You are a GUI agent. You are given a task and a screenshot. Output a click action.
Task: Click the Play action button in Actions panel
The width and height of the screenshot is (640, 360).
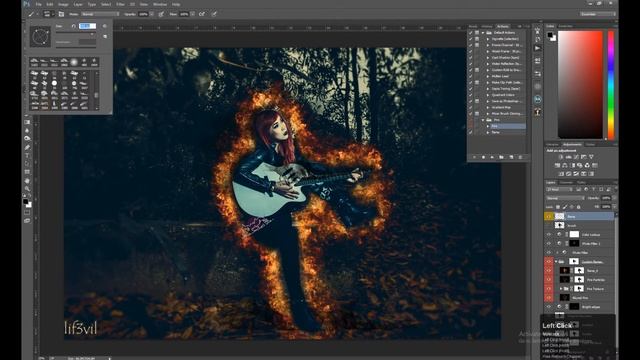point(492,157)
